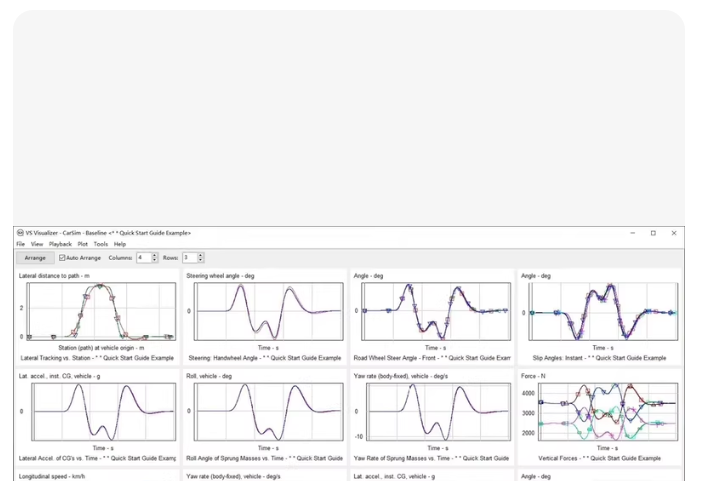Toggle the Auto Arrange checkbox
This screenshot has height=481, width=721.
click(62, 258)
